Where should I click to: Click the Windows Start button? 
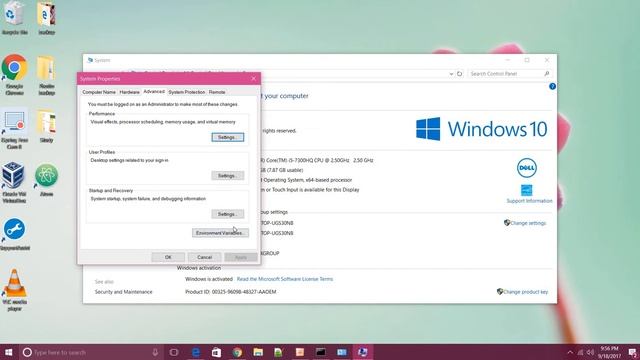click(x=9, y=352)
